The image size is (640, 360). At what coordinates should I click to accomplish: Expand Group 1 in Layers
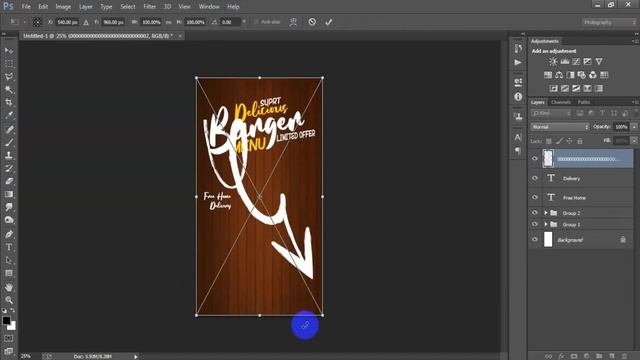point(546,224)
